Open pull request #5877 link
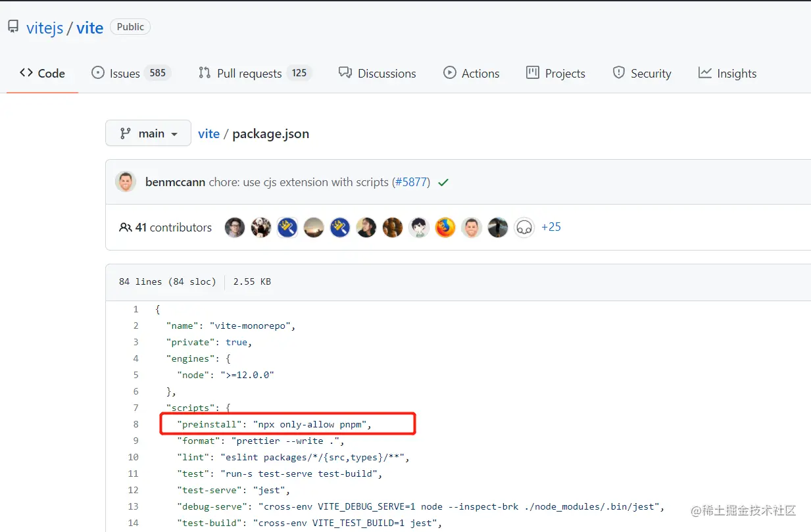Image resolution: width=811 pixels, height=532 pixels. point(412,182)
